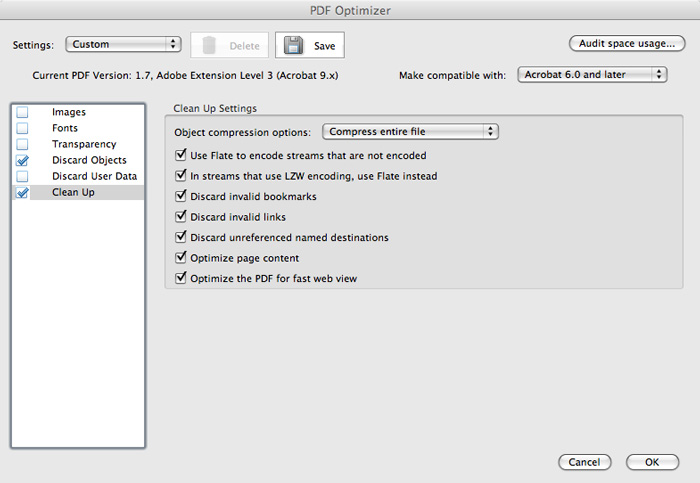700x483 pixels.
Task: Uncheck Discard unreferenced named destinations
Action: click(181, 238)
